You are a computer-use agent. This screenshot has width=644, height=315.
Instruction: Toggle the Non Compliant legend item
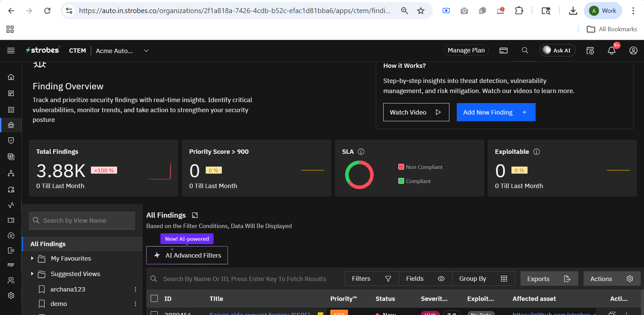[x=420, y=167]
